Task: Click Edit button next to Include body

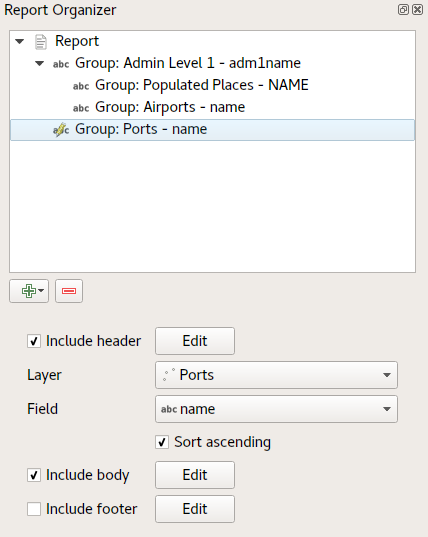Action: click(195, 475)
